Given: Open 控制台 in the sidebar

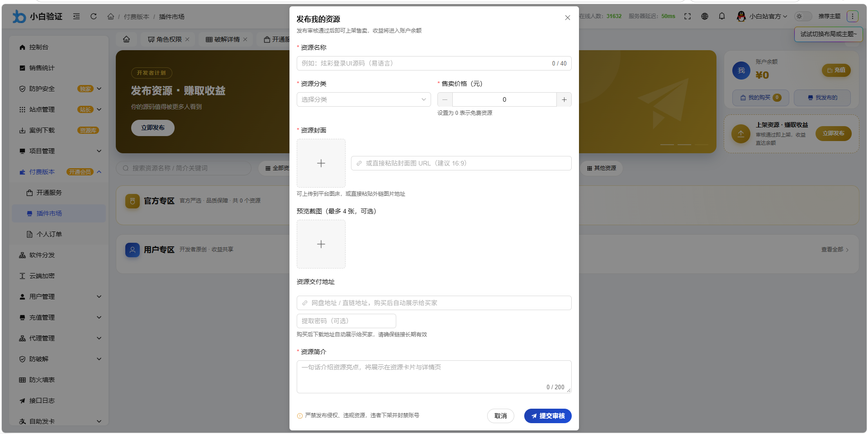Looking at the screenshot, I should [x=59, y=47].
